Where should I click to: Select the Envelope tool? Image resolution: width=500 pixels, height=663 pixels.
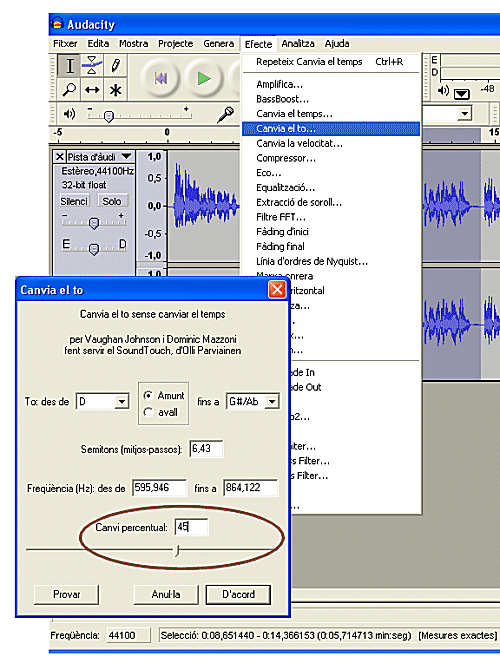point(92,66)
